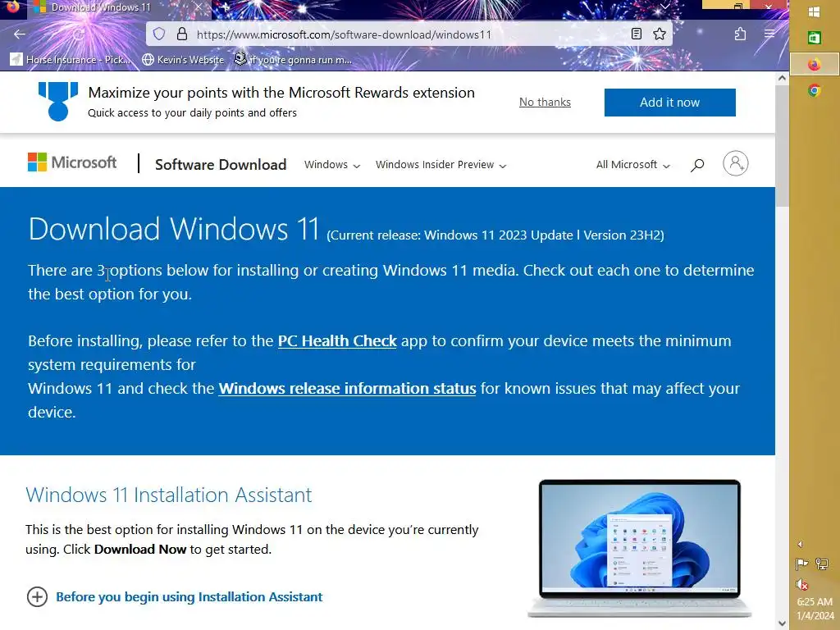Toggle reader view icon in address bar
This screenshot has width=840, height=630.
(x=637, y=34)
